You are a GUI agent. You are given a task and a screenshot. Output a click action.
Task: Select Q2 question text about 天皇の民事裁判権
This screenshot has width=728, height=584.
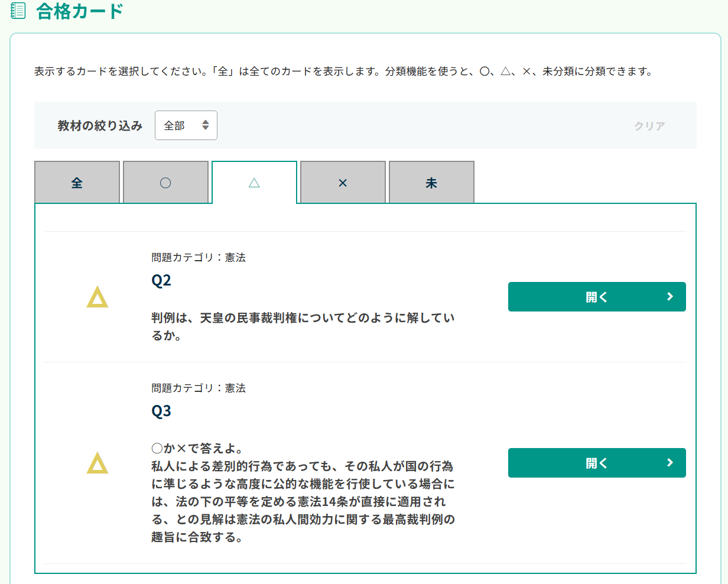point(303,326)
